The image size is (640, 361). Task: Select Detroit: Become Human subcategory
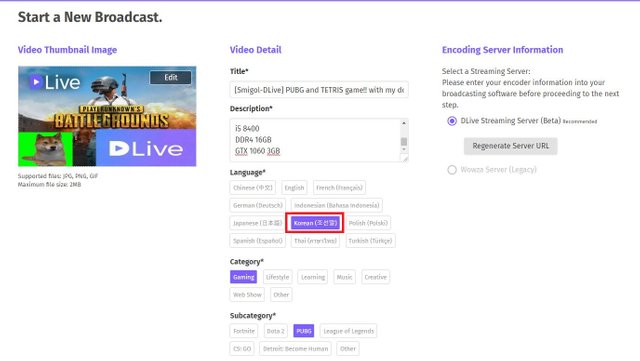(x=296, y=349)
